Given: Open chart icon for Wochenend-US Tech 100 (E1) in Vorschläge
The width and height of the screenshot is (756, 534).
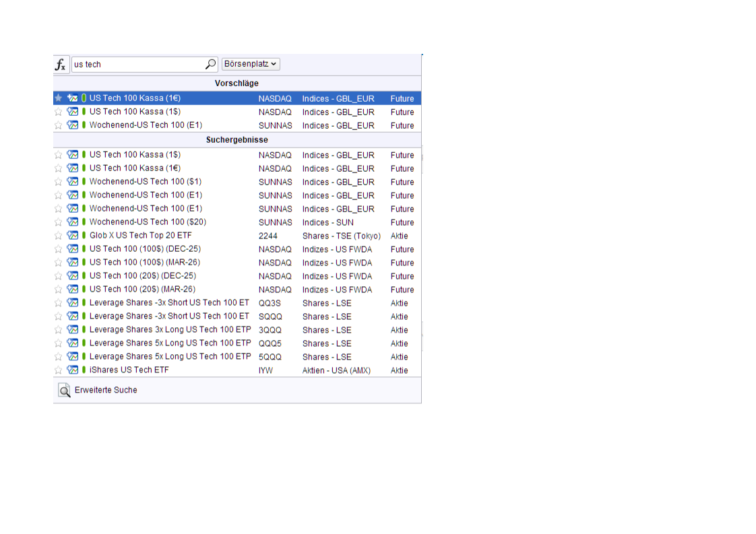Looking at the screenshot, I should point(73,125).
